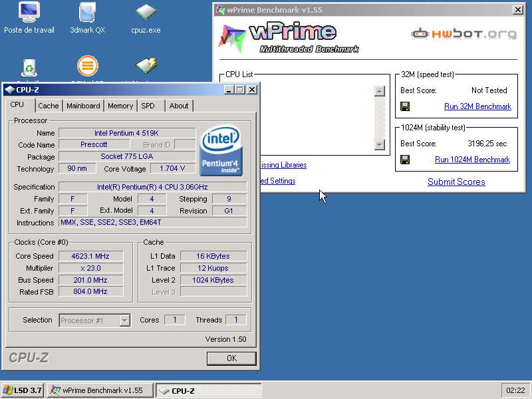Click the Submit Scores link
This screenshot has width=532, height=399.
click(x=456, y=182)
